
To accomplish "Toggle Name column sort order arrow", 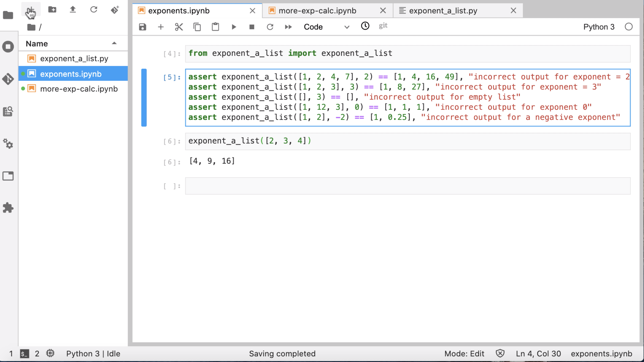I will [x=114, y=43].
